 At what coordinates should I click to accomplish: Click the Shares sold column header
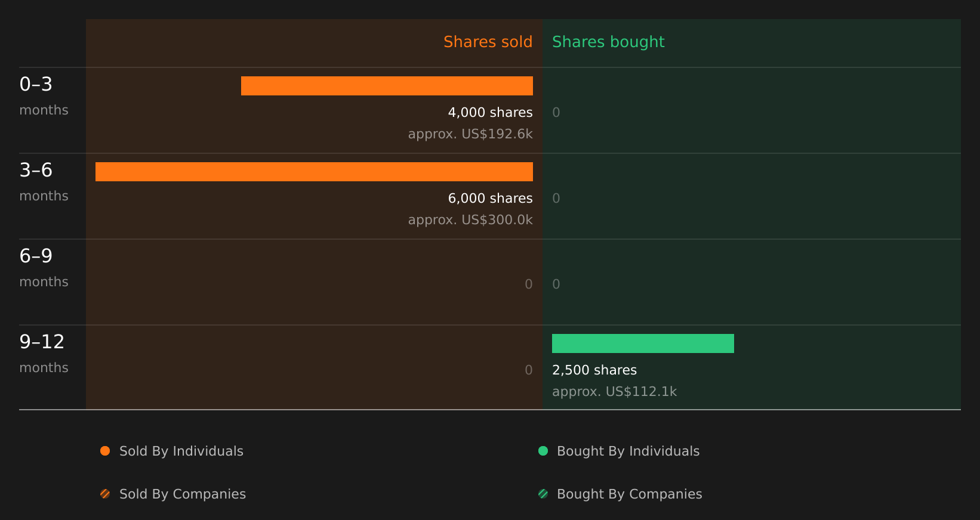click(488, 42)
